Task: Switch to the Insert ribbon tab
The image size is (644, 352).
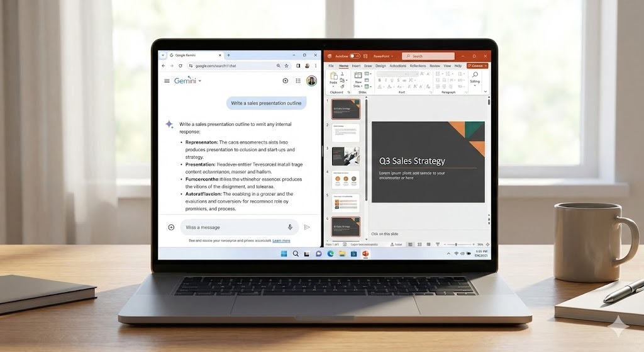Action: pyautogui.click(x=356, y=65)
